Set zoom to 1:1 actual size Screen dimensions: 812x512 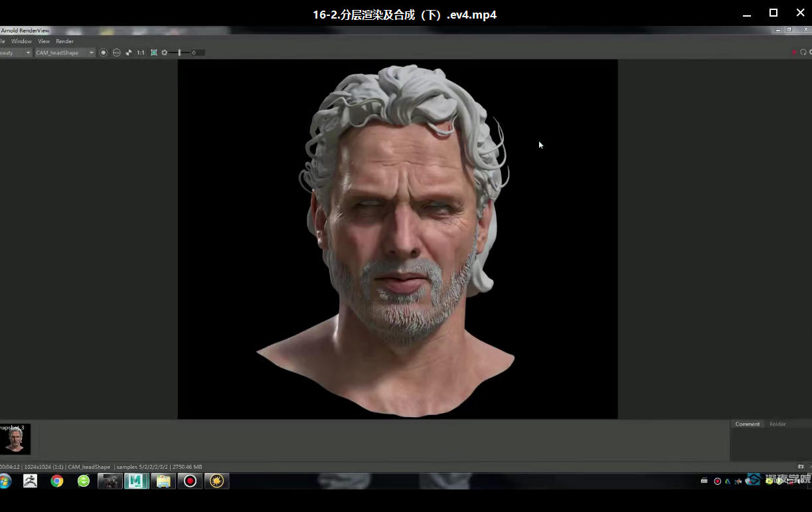tap(141, 52)
